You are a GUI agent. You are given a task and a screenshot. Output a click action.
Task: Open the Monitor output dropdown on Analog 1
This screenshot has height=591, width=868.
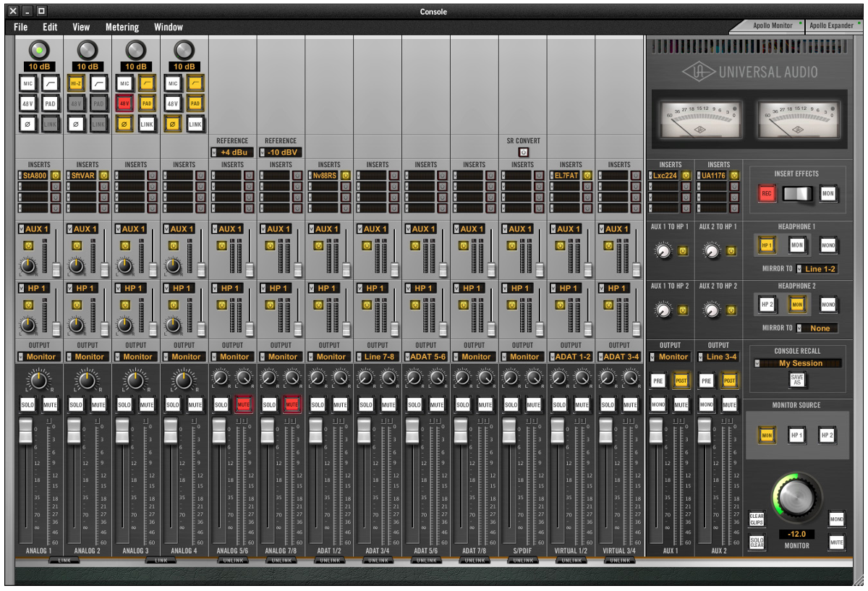(x=39, y=357)
